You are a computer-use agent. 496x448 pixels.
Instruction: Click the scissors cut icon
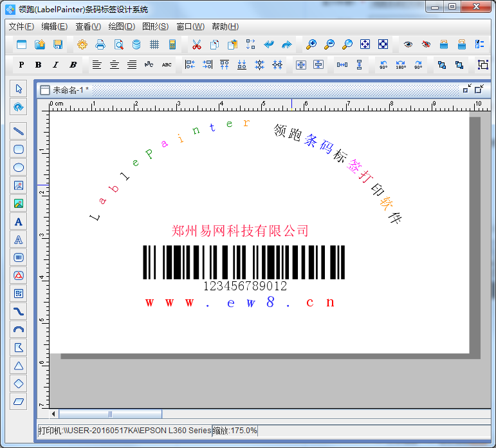[x=197, y=44]
